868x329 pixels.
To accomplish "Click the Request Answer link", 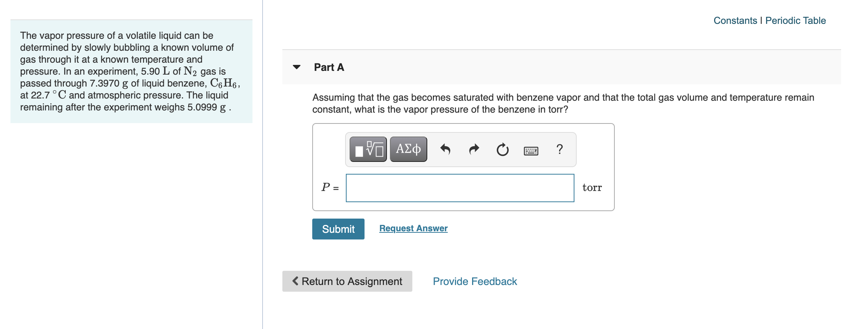I will (x=413, y=228).
